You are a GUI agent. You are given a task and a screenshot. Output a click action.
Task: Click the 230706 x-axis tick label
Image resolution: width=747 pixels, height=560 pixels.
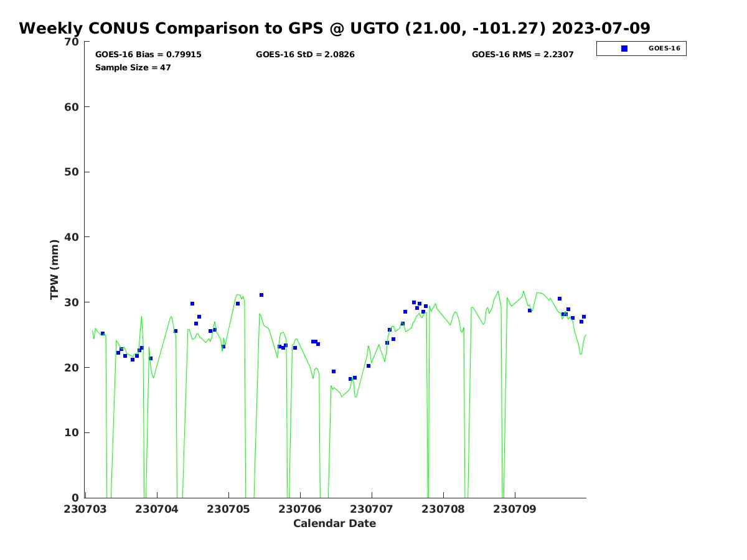tap(300, 509)
